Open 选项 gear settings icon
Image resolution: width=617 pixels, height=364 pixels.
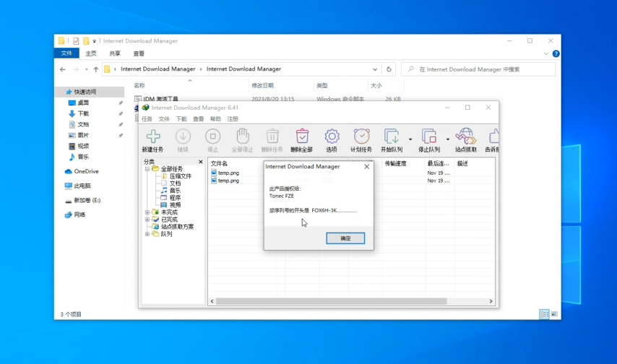(332, 136)
